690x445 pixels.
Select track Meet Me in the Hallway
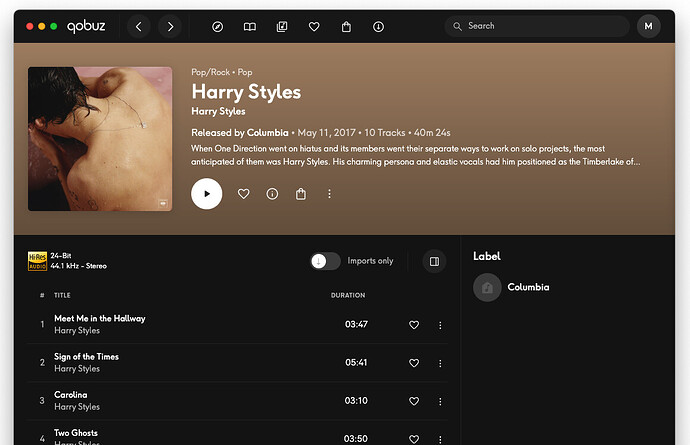point(99,318)
